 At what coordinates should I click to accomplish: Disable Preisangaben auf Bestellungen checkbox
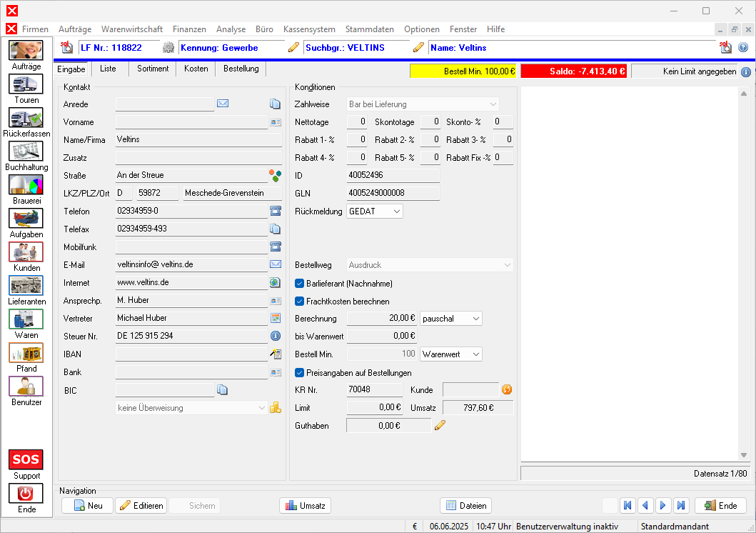pyautogui.click(x=300, y=372)
